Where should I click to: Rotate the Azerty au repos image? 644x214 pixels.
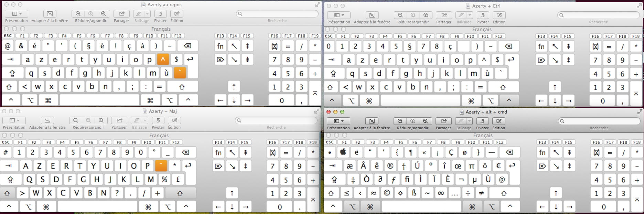[160, 14]
